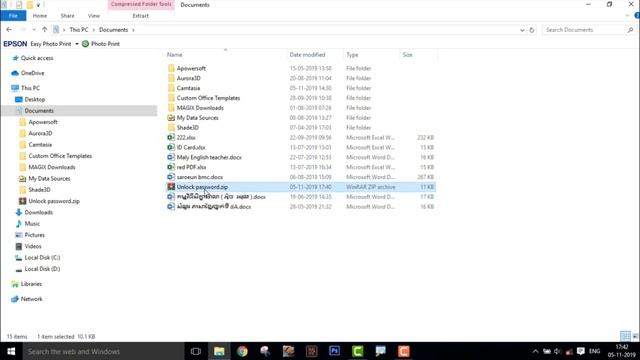Select Libraries in the navigation pane
The width and height of the screenshot is (640, 360).
pyautogui.click(x=27, y=284)
